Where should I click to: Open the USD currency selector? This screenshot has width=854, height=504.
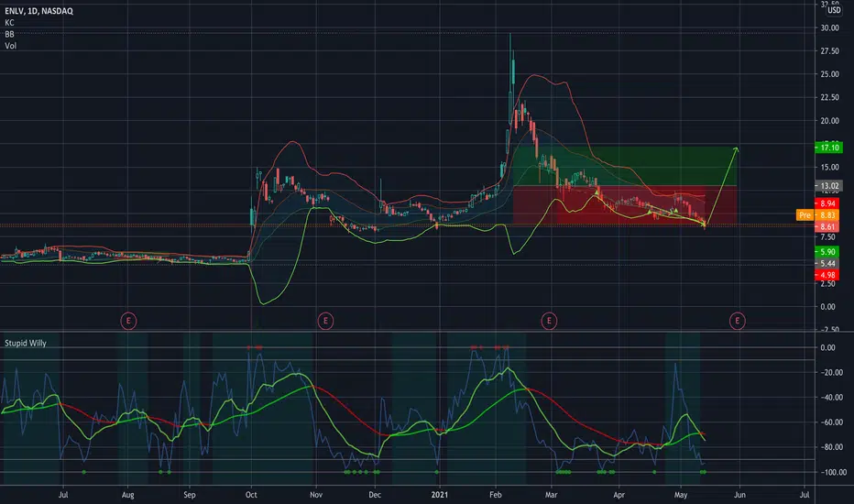point(834,10)
